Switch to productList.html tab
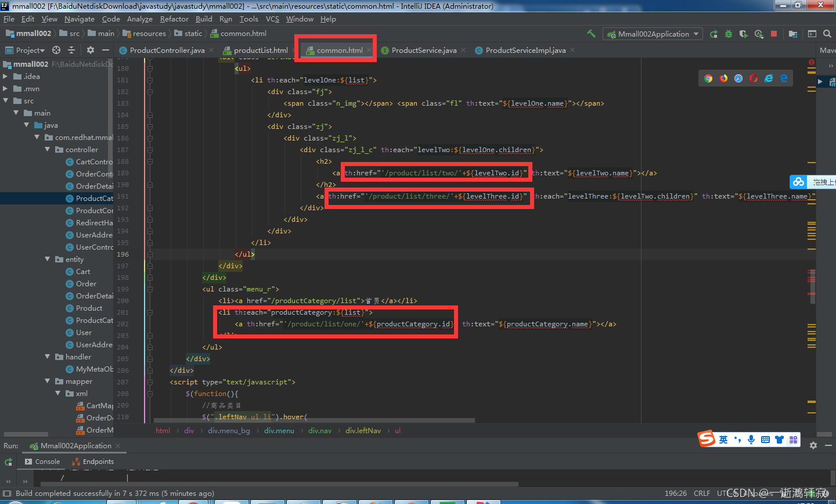This screenshot has width=836, height=504. pyautogui.click(x=261, y=50)
